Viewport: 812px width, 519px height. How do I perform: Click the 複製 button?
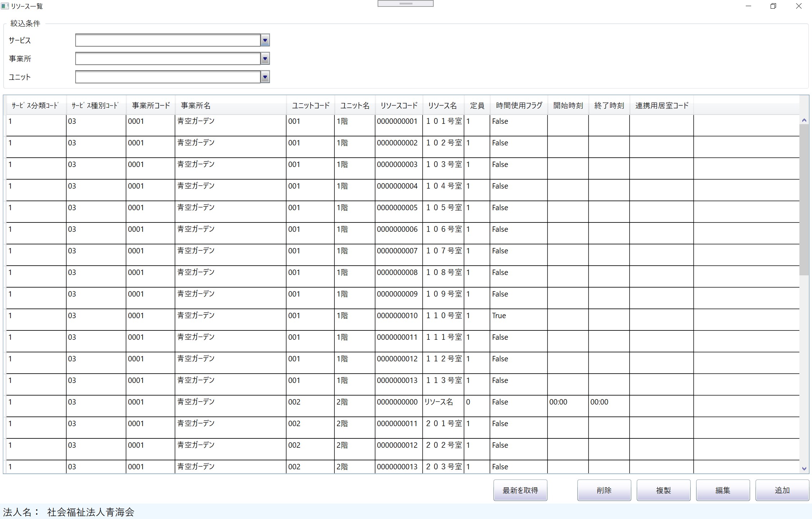tap(663, 490)
